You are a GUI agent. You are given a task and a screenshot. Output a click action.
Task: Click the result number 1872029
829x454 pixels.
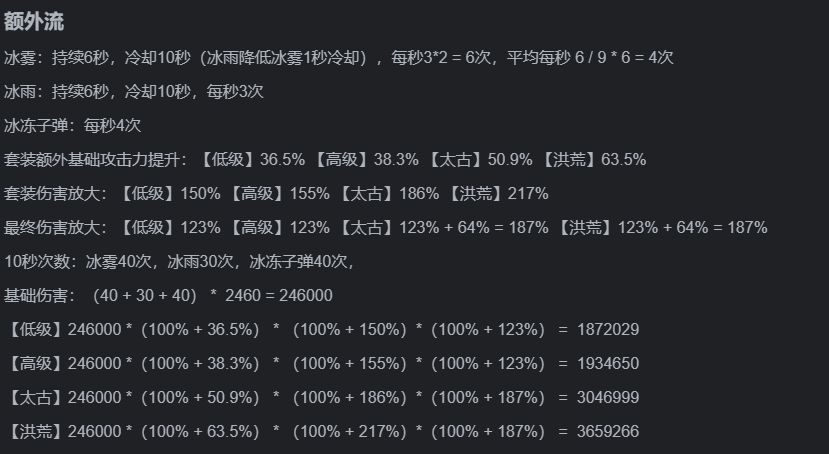608,329
